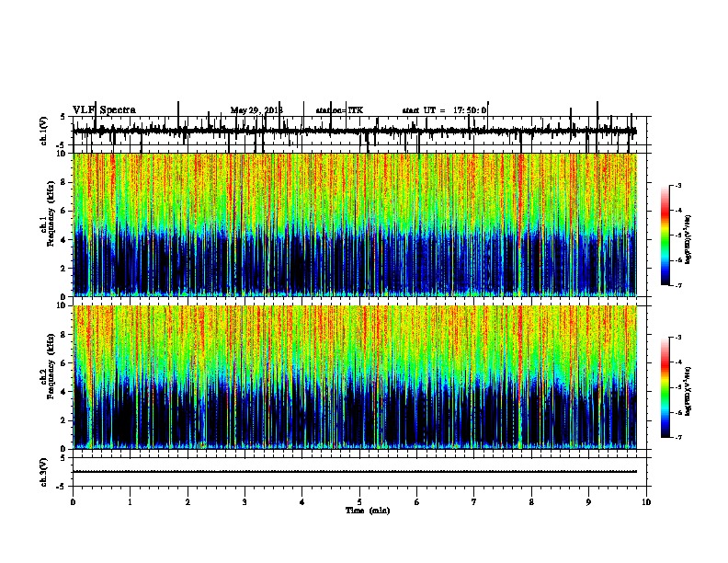Click the "4" minute tick on the time axis
The image size is (728, 563).
coord(302,502)
